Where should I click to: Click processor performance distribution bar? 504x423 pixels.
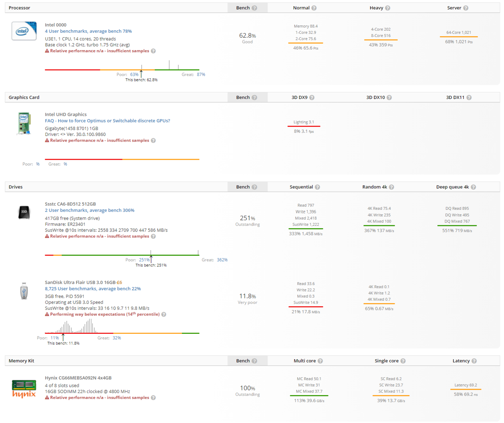[122, 70]
